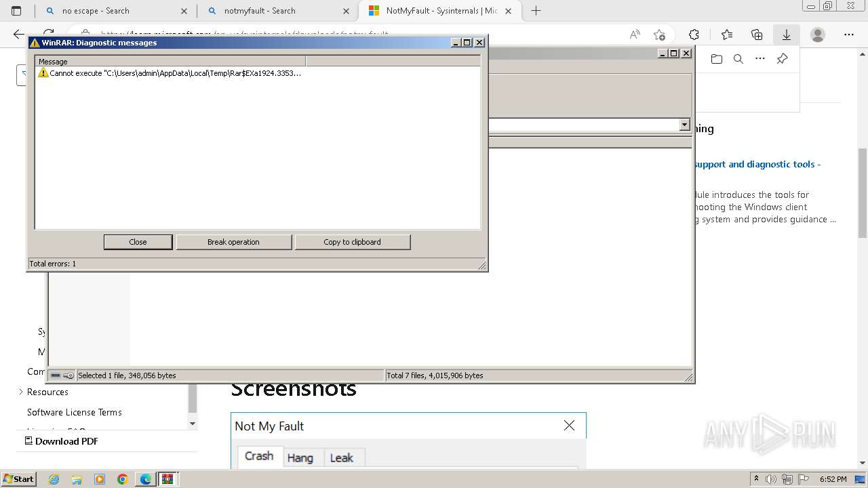Switch to Edge in the taskbar
The width and height of the screenshot is (868, 488).
pyautogui.click(x=146, y=479)
